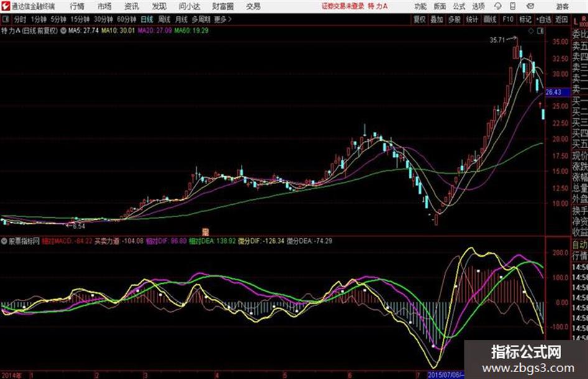The image size is (588, 379).
Task: Switch to the 月线 monthly tab
Action: click(x=182, y=19)
